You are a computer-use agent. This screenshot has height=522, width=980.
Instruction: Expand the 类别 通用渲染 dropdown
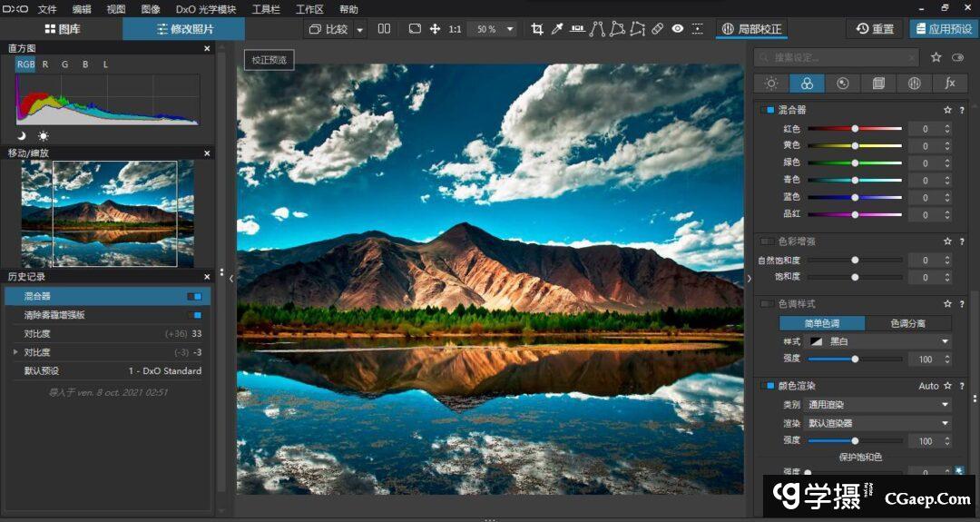[878, 404]
